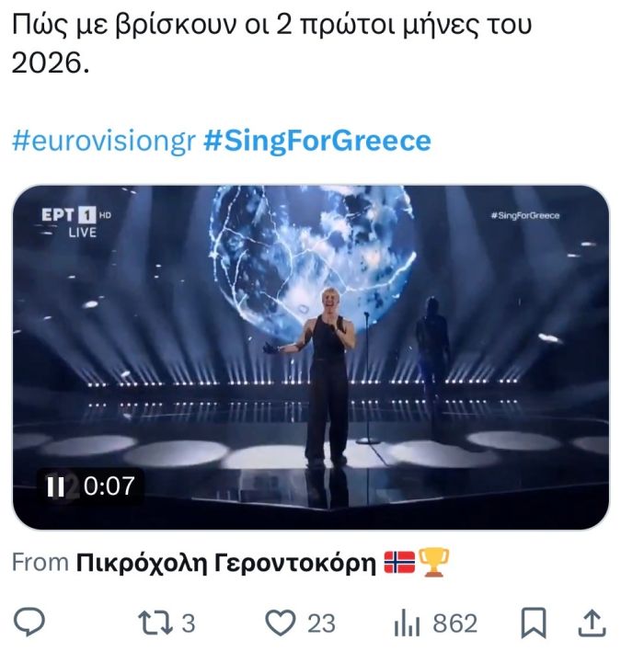
Task: Click the repost count of 3
Action: pos(189,623)
